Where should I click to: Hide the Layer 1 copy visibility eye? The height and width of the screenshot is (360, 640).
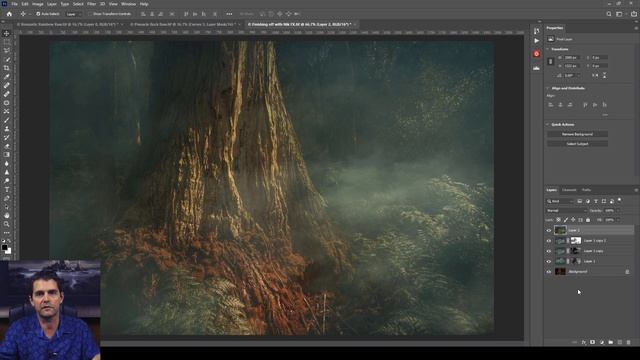click(549, 251)
